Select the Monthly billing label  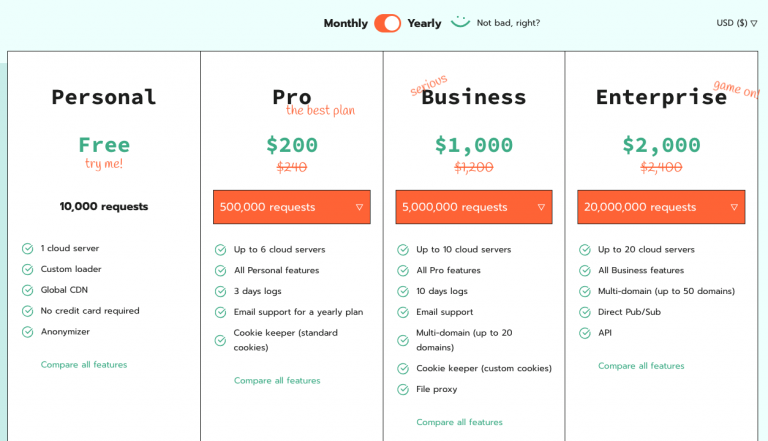345,23
